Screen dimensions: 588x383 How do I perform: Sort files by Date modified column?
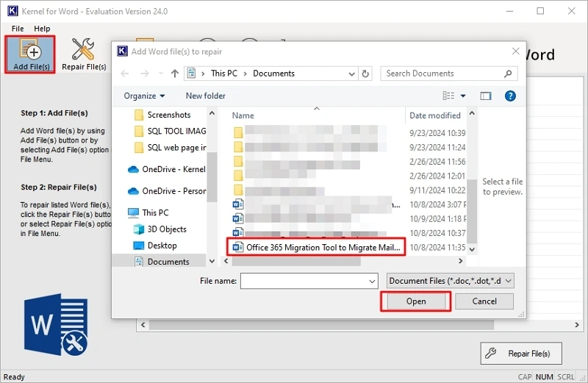(436, 115)
